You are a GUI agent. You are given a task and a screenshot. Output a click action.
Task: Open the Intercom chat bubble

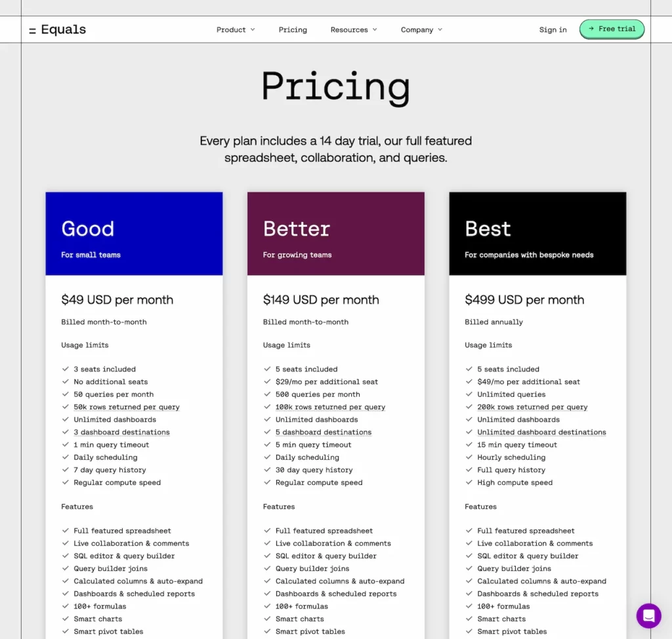coord(648,616)
